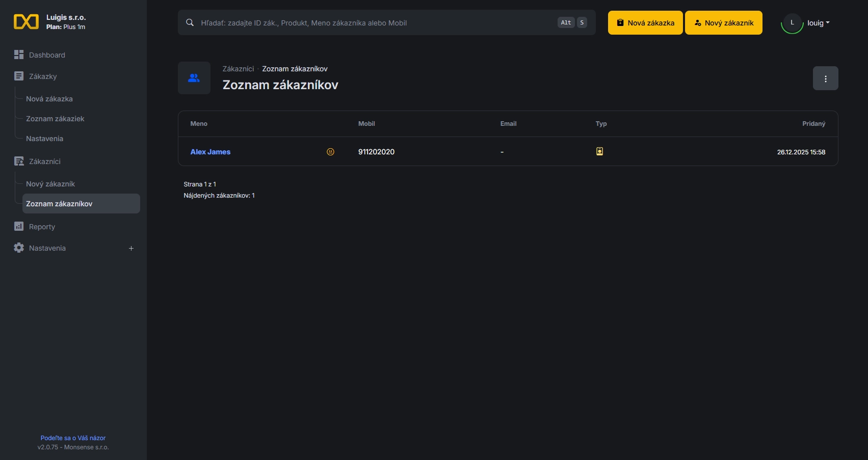Click the magnifying glass search icon
Image resolution: width=868 pixels, height=460 pixels.
click(x=189, y=22)
